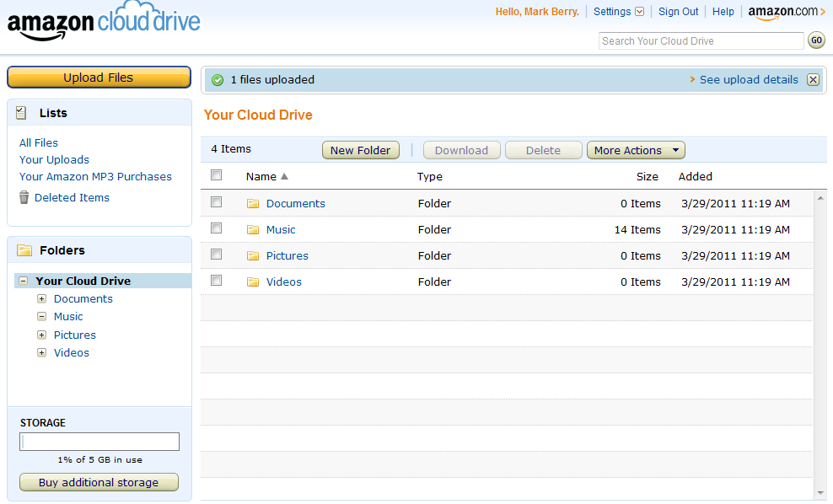Click the Deleted Items trash icon
The height and width of the screenshot is (504, 833).
click(x=24, y=197)
